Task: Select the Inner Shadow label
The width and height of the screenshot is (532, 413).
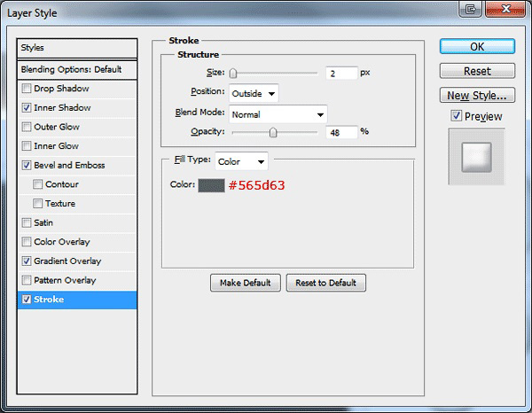Action: [62, 108]
